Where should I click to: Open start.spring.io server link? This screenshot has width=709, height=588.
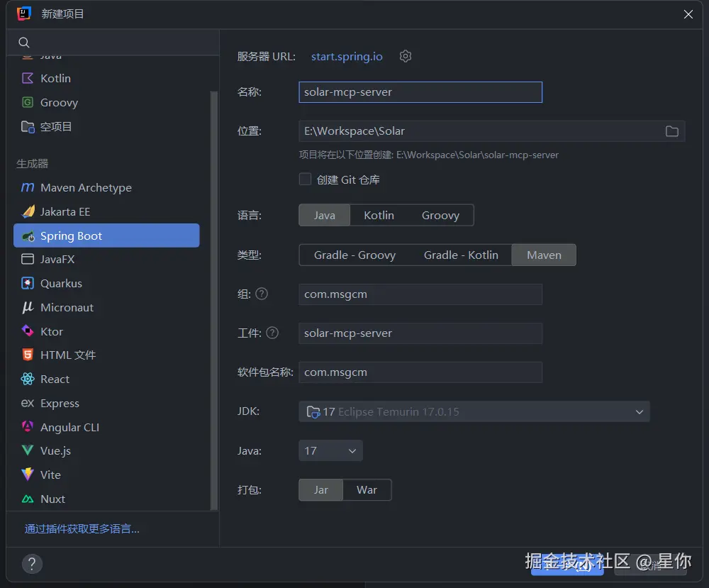347,57
